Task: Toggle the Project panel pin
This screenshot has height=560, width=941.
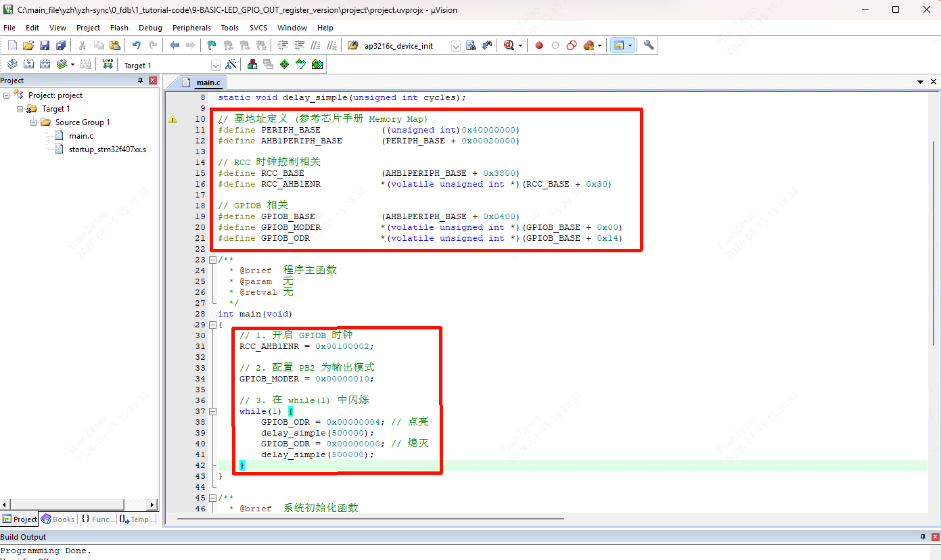Action: click(141, 80)
